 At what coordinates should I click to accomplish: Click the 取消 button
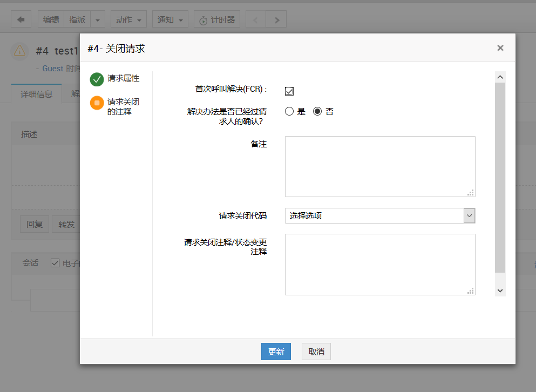tap(316, 352)
